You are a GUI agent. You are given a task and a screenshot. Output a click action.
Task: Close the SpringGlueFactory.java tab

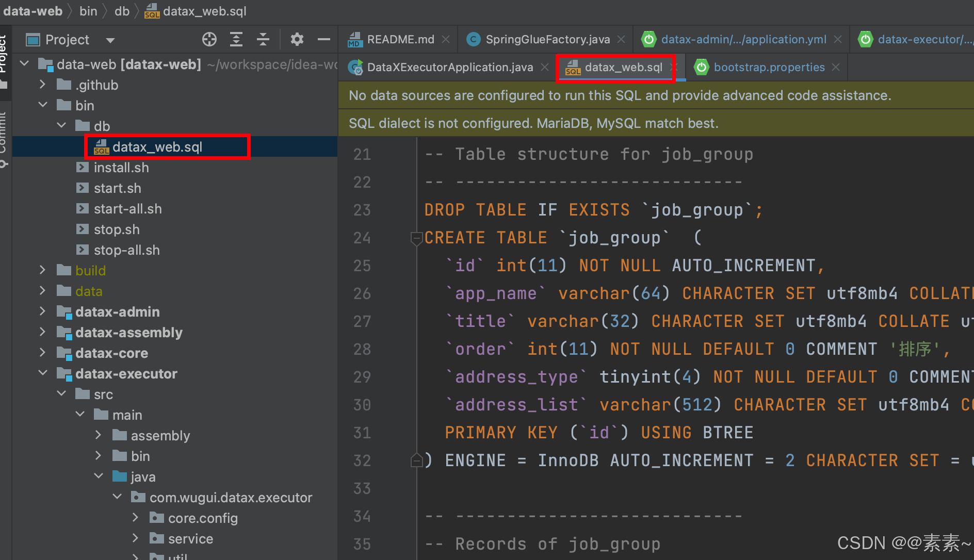coord(622,39)
